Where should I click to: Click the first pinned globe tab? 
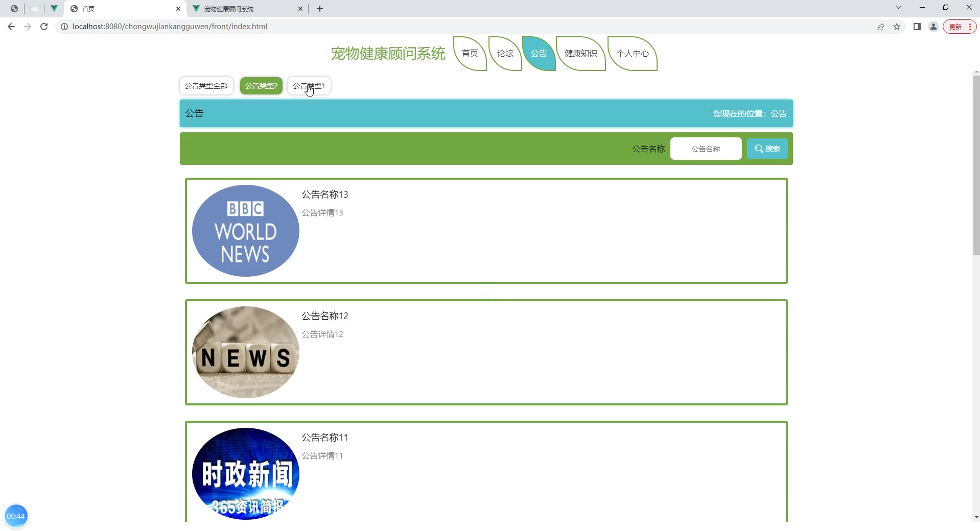point(14,9)
